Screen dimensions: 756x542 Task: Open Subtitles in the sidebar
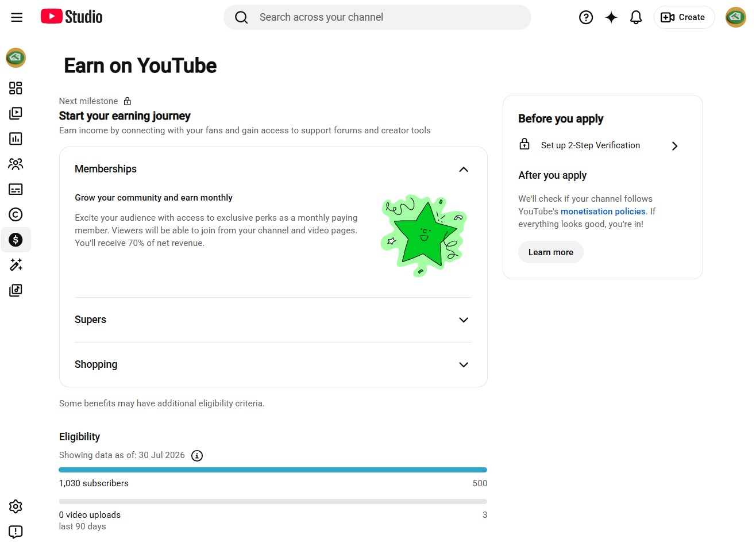click(16, 189)
